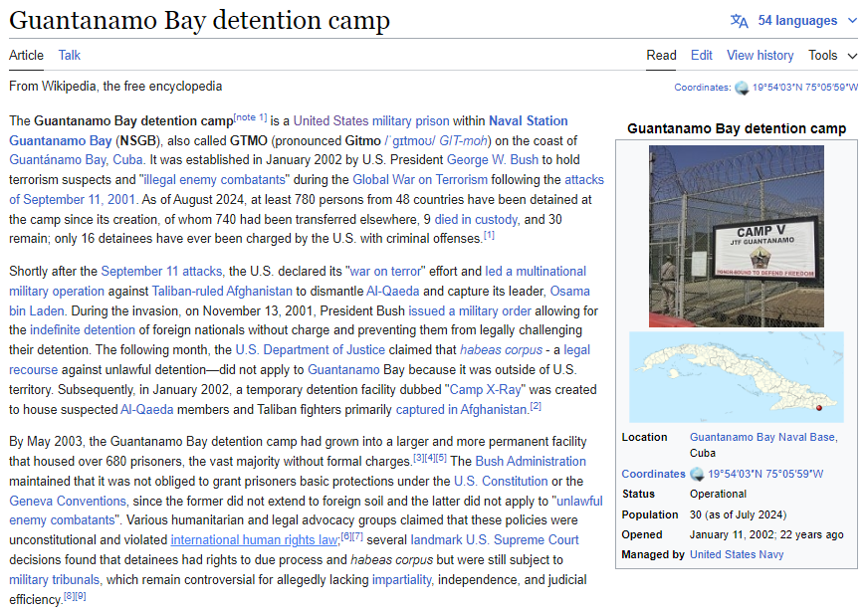Open Global War on Terrorism link
The image size is (868, 613).
(x=420, y=180)
